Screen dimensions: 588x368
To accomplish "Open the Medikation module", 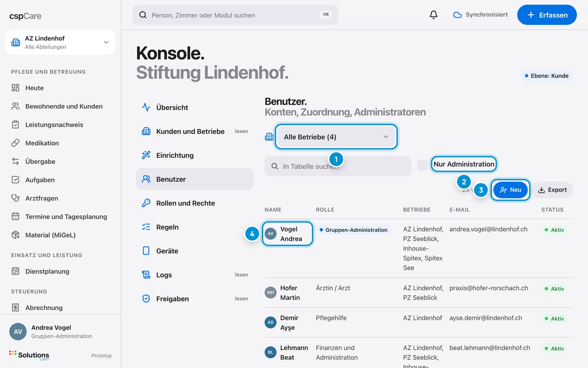I will tap(61, 143).
